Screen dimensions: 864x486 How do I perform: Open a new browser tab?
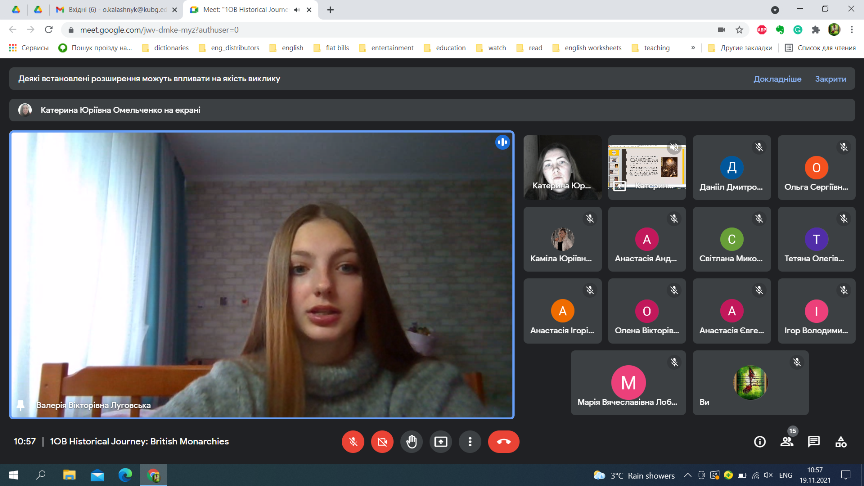330,9
